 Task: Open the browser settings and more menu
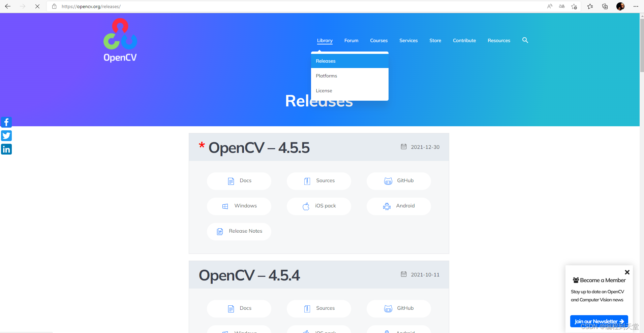[x=636, y=6]
